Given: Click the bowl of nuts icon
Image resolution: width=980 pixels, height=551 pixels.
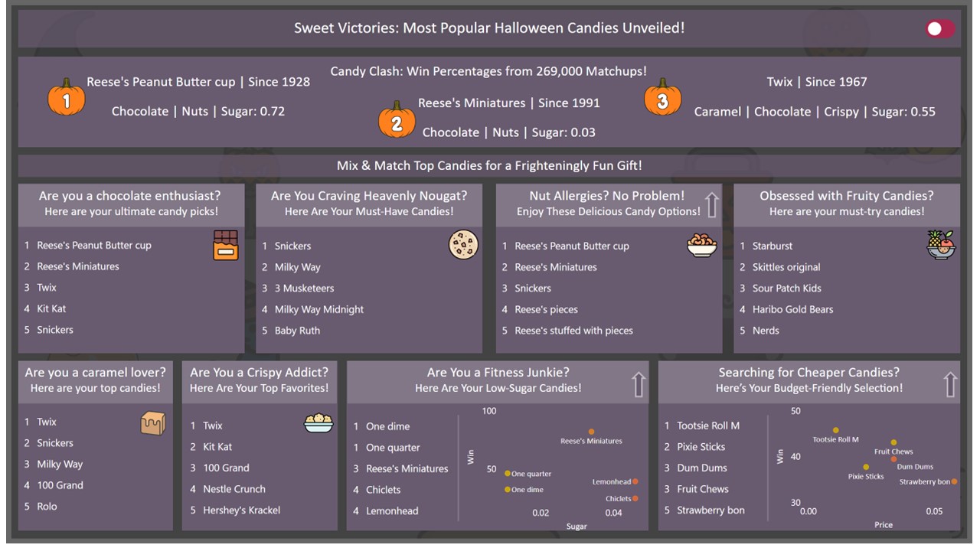Looking at the screenshot, I should coord(702,246).
